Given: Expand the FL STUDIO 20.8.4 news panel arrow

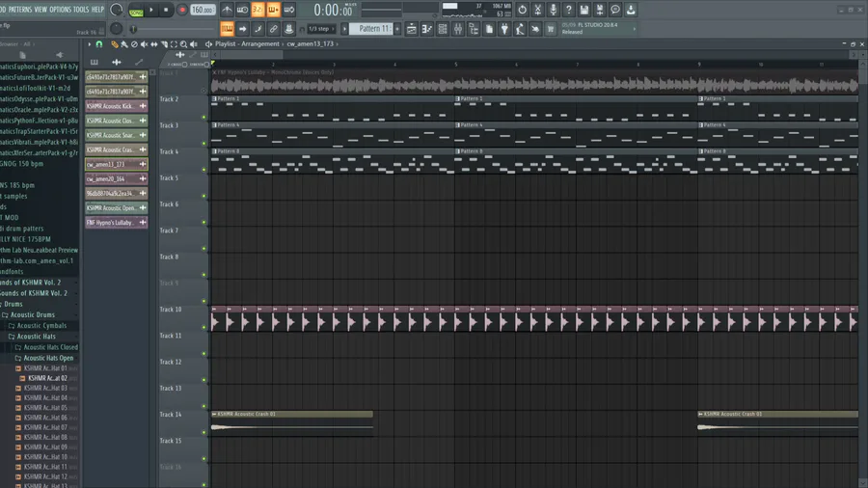Looking at the screenshot, I should [x=635, y=29].
